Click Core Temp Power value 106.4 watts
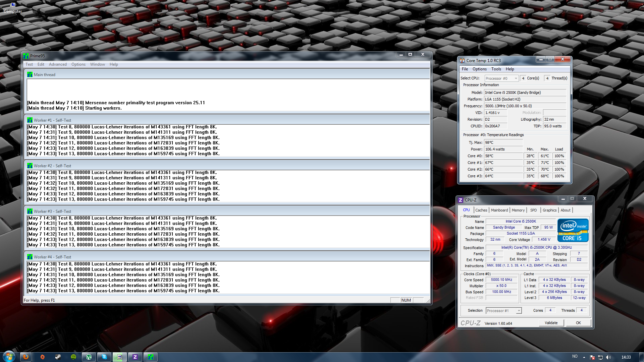644x362 pixels. 503,149
